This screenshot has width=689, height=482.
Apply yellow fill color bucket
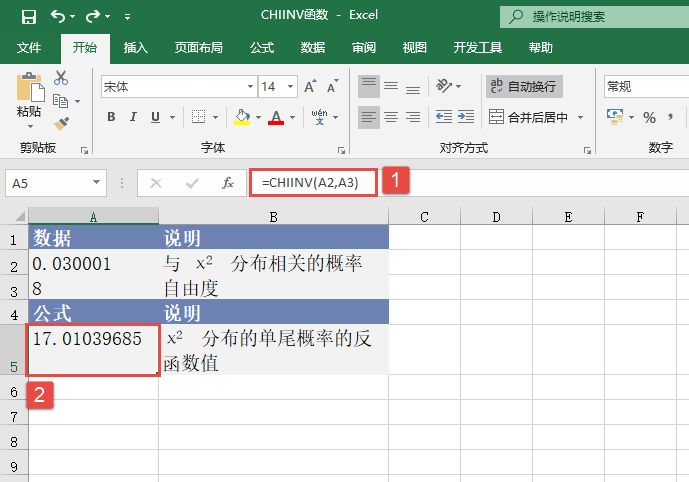[242, 117]
